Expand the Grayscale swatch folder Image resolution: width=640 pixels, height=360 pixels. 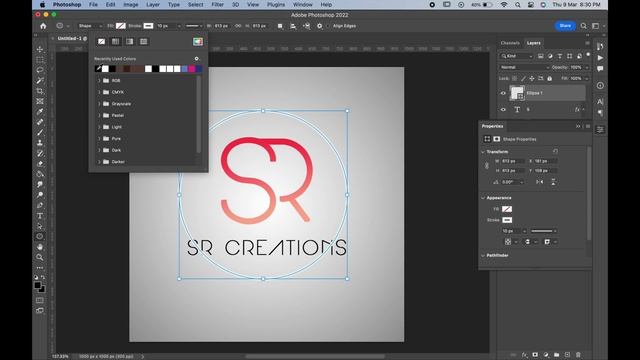(x=99, y=104)
